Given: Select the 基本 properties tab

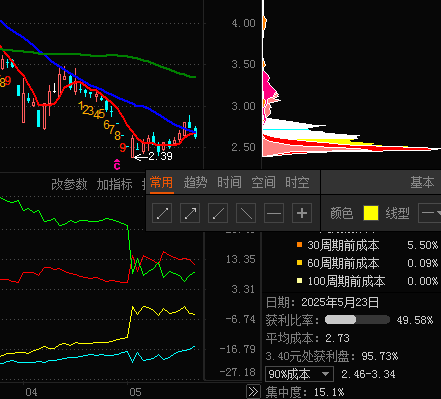Looking at the screenshot, I should pyautogui.click(x=422, y=182).
